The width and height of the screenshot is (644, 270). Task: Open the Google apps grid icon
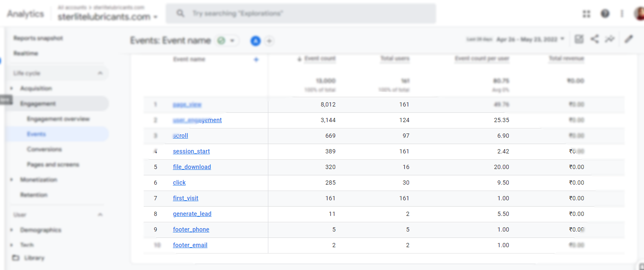pyautogui.click(x=586, y=14)
